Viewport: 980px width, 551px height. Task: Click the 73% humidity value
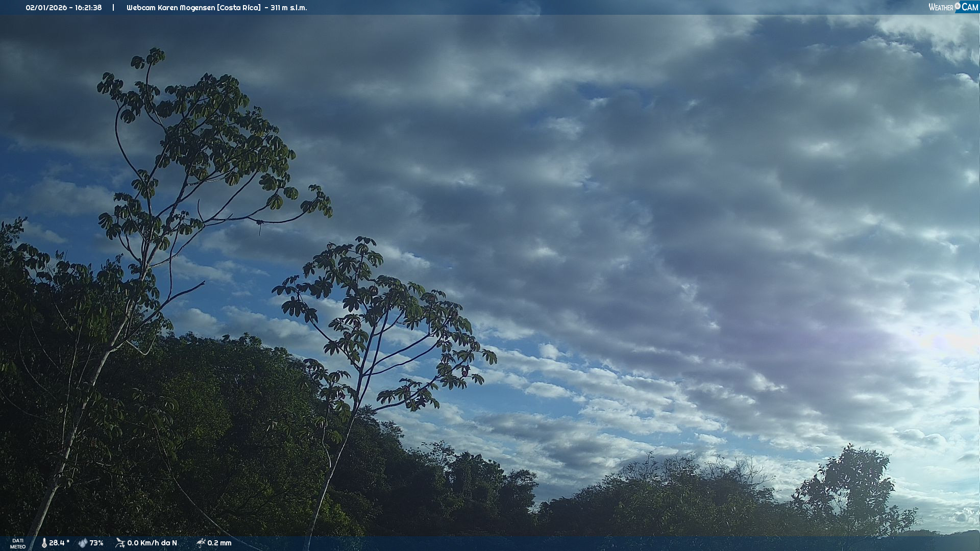96,543
